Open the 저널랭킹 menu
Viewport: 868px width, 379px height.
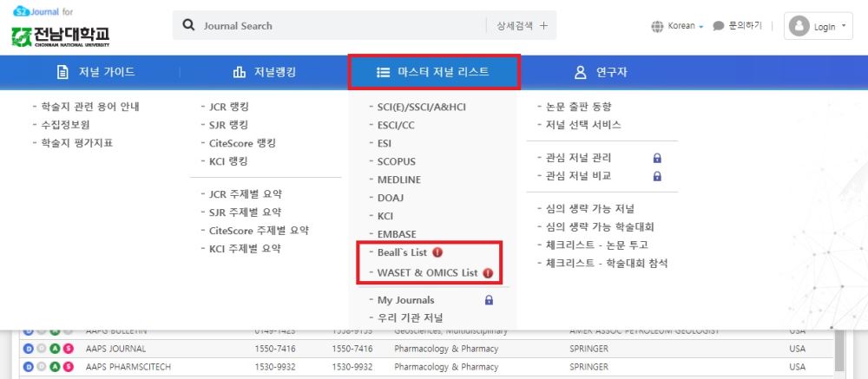[265, 73]
